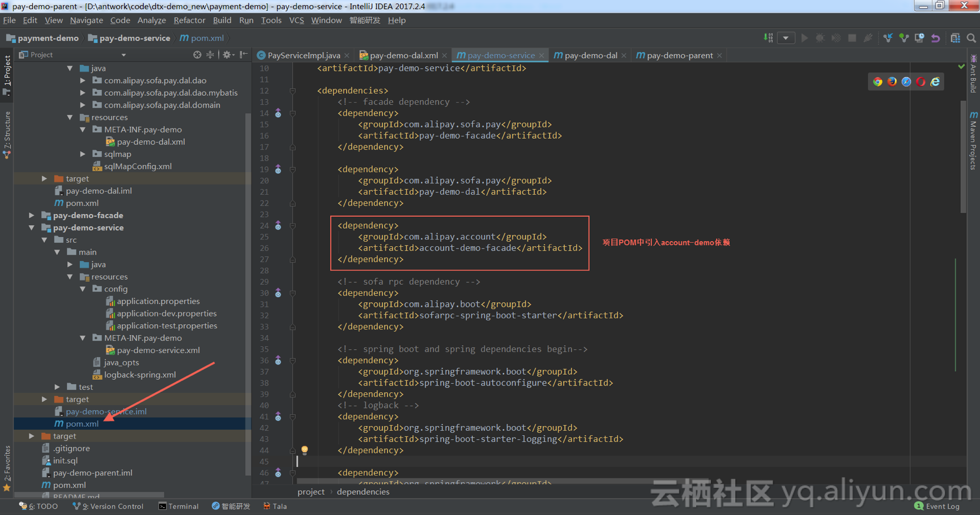Toggle the 2: Favorites side panel
The height and width of the screenshot is (515, 980).
click(7, 468)
